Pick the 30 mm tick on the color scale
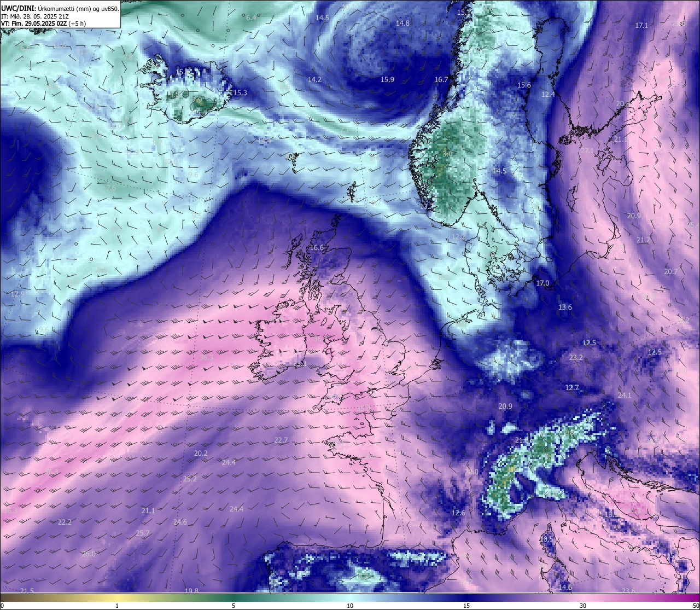This screenshot has width=700, height=610. tap(583, 606)
